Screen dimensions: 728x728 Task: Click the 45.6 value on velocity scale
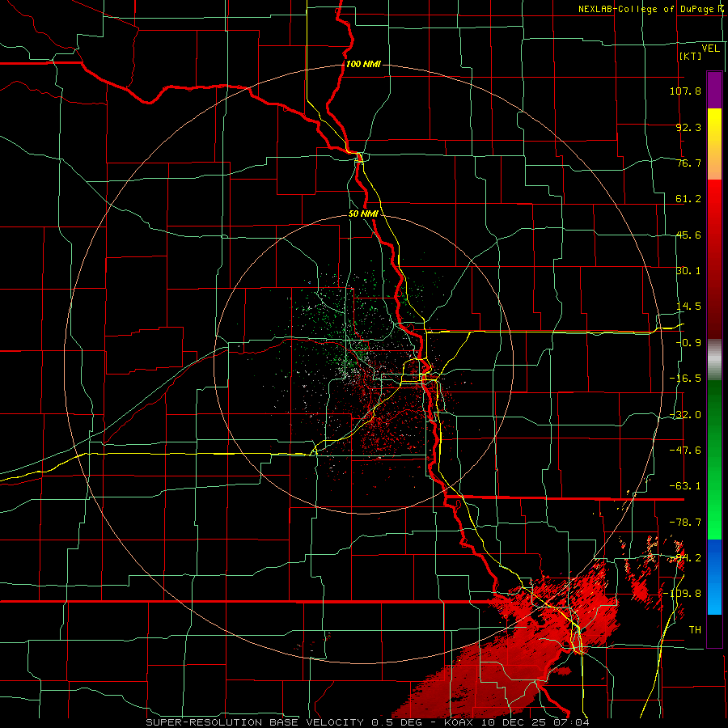(x=688, y=235)
